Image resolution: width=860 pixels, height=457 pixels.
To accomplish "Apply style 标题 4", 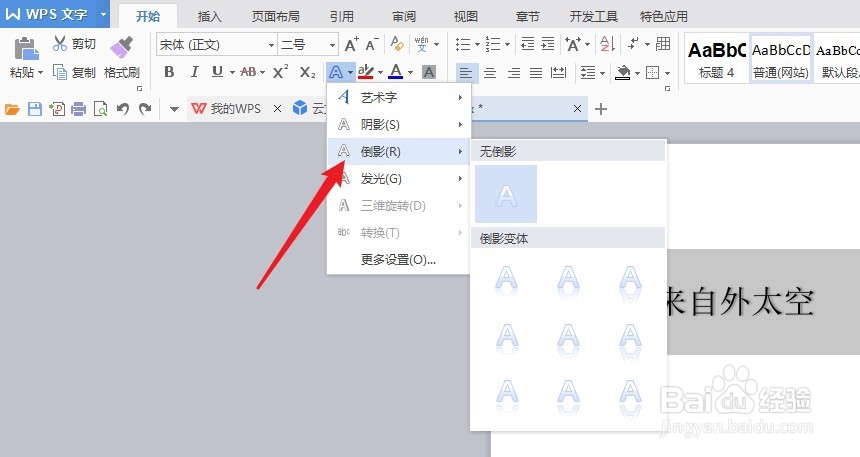I will [x=717, y=60].
